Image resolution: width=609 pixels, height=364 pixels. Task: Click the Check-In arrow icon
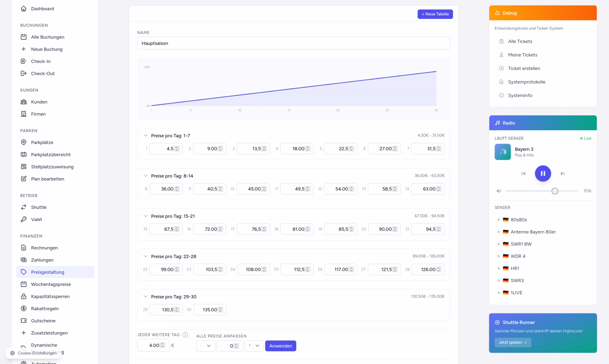(24, 62)
